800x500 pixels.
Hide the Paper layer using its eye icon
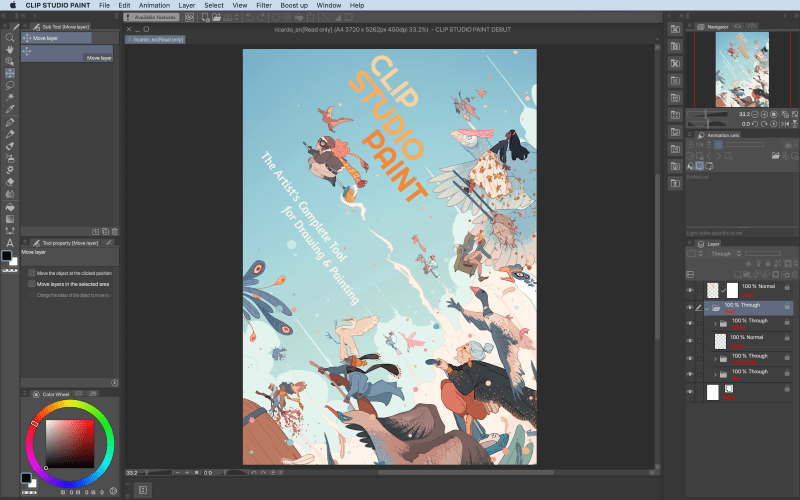point(690,392)
